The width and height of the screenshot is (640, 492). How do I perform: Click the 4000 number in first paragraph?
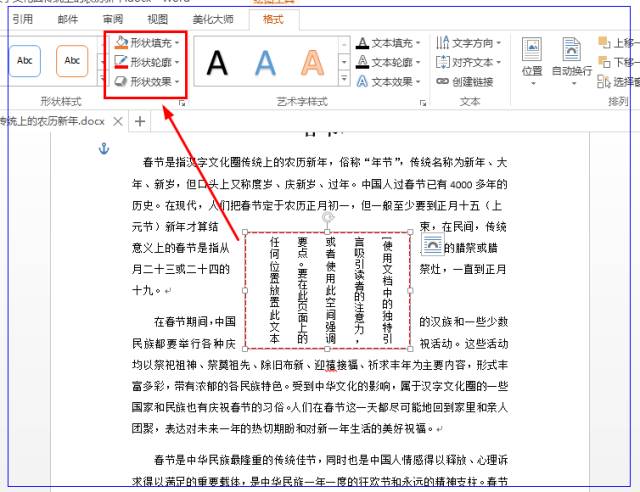pos(461,185)
